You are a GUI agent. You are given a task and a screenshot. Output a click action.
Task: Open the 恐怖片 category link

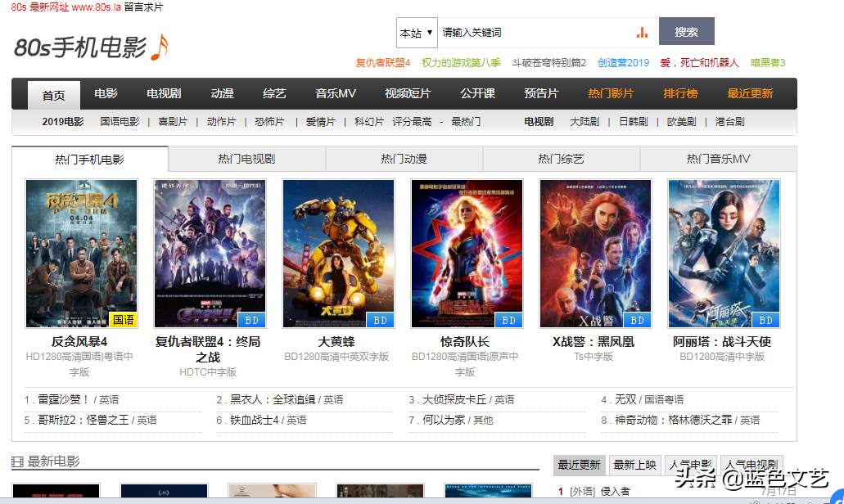coord(269,122)
